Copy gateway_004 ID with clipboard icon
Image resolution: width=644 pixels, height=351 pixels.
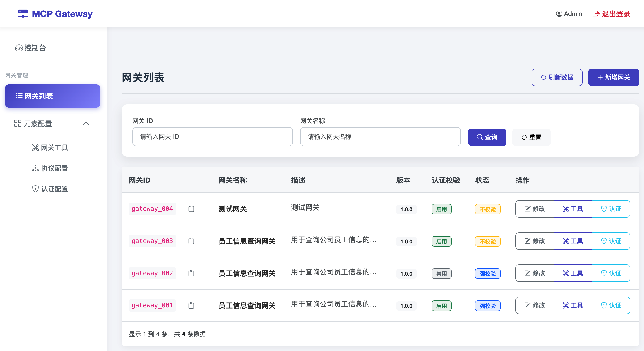click(x=191, y=209)
